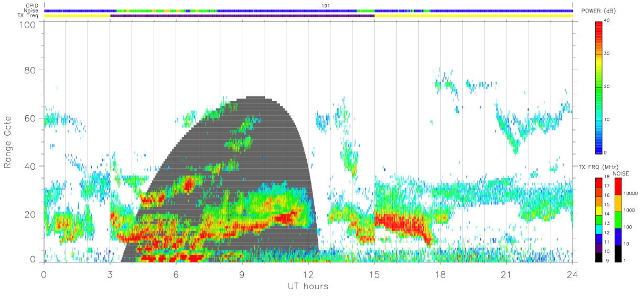Select the NOISE legend title
This screenshot has height=297, width=644.
[x=621, y=173]
